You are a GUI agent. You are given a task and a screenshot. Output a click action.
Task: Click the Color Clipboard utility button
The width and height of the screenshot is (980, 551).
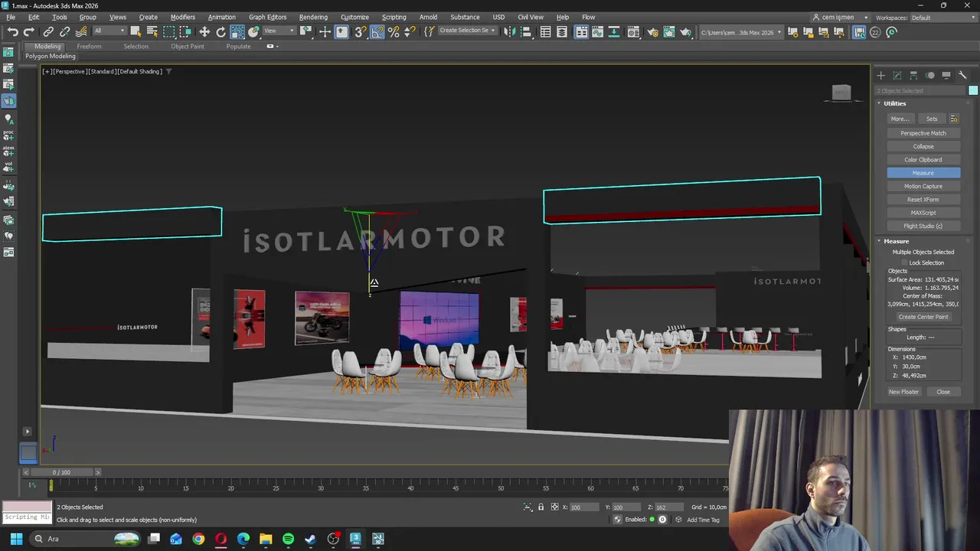[x=923, y=160]
